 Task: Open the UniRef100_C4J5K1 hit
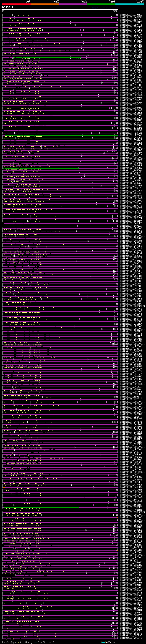click(x=131, y=261)
